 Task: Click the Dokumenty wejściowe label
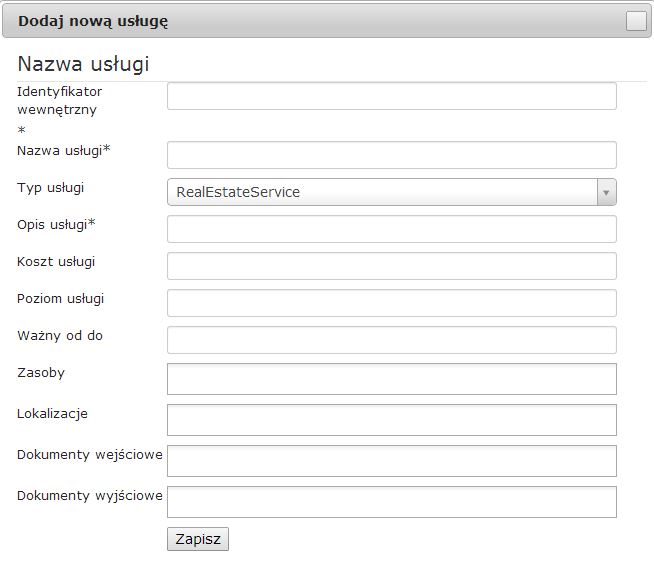pos(90,455)
